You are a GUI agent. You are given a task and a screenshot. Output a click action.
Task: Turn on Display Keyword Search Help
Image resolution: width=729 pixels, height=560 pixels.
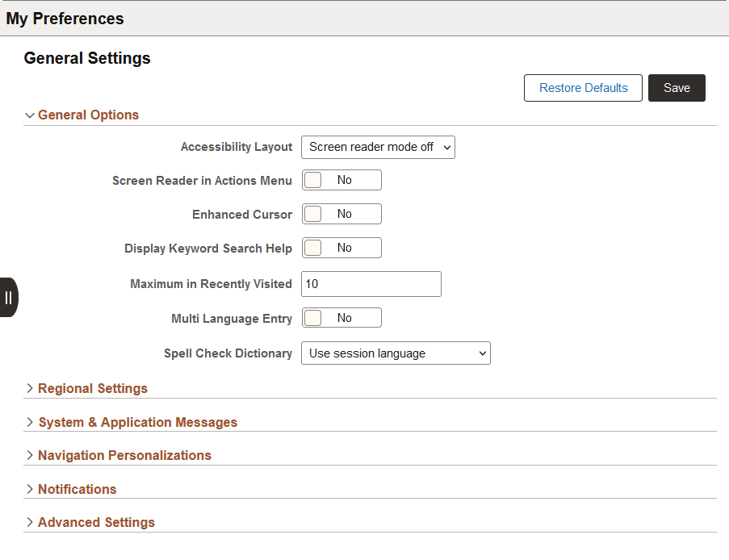(341, 248)
